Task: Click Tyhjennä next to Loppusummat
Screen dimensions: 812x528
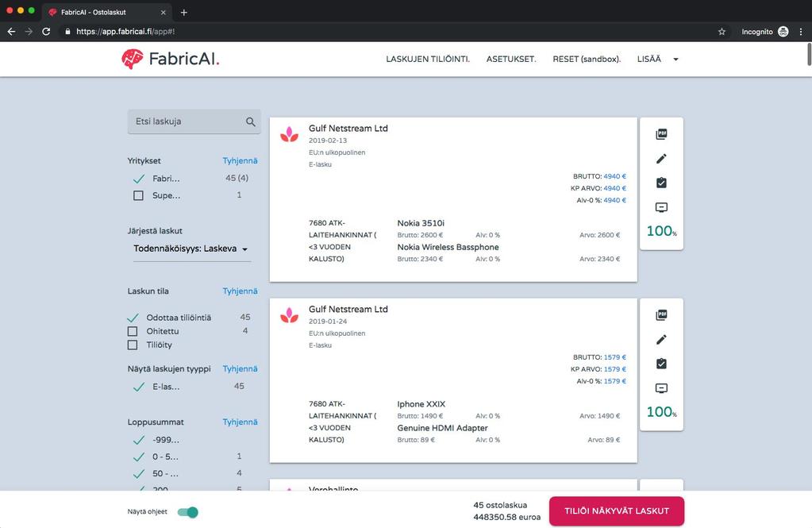Action: coord(240,422)
